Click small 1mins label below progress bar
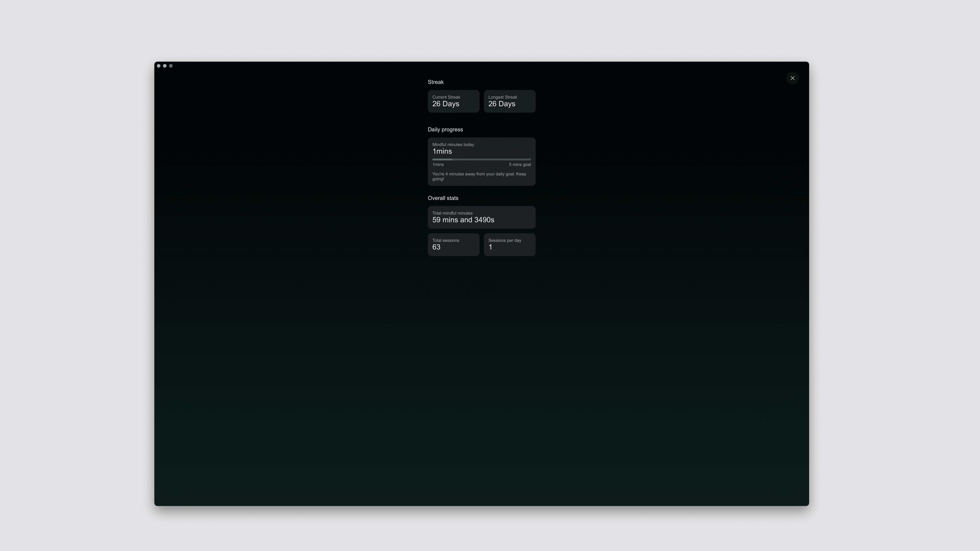Screen dimensions: 980x551 coord(438,165)
